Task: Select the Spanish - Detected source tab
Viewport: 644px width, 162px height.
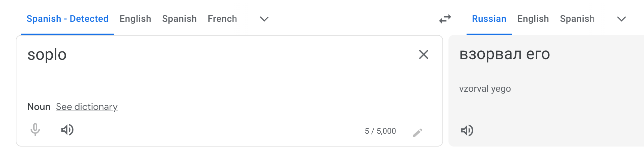Action: point(67,19)
